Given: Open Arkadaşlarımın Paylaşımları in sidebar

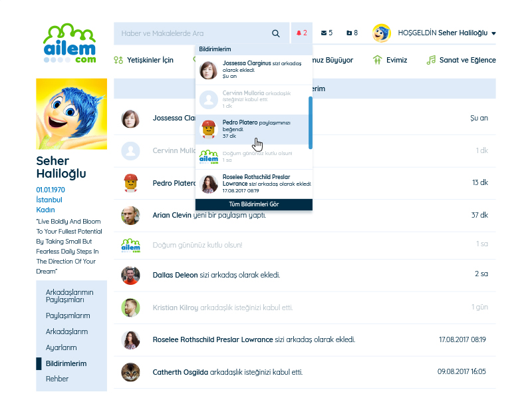Looking at the screenshot, I should pyautogui.click(x=69, y=296).
